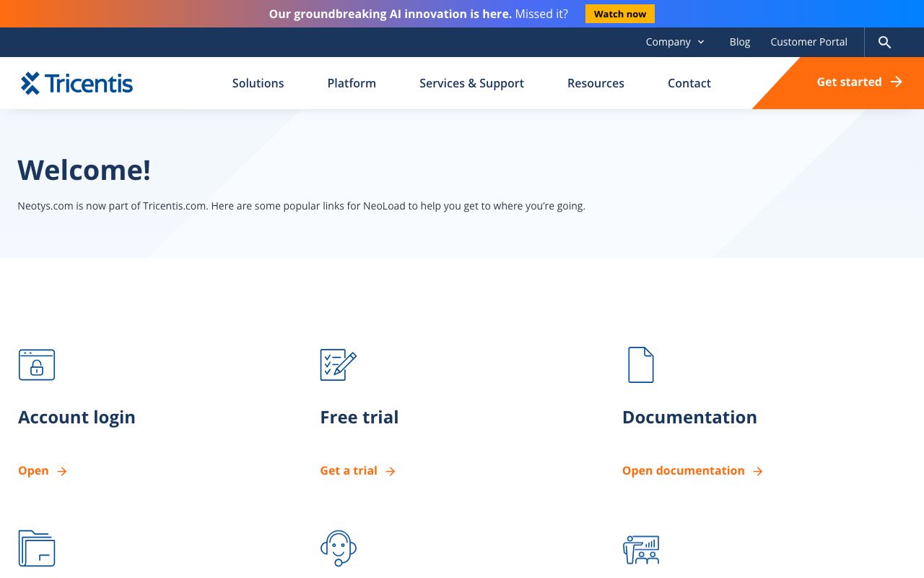Click the training presentation chart icon
The image size is (924, 578).
click(x=641, y=550)
